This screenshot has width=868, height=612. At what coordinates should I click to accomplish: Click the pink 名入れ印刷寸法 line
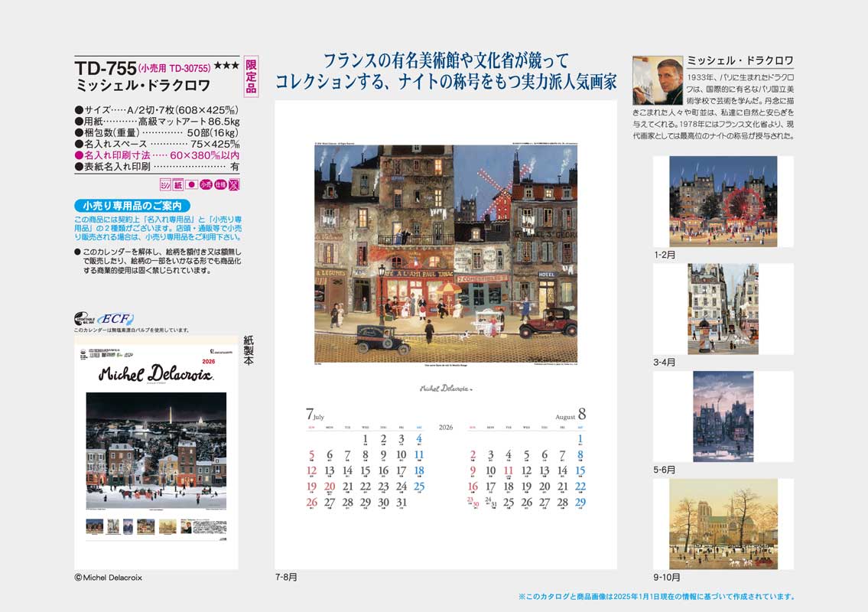pos(158,155)
